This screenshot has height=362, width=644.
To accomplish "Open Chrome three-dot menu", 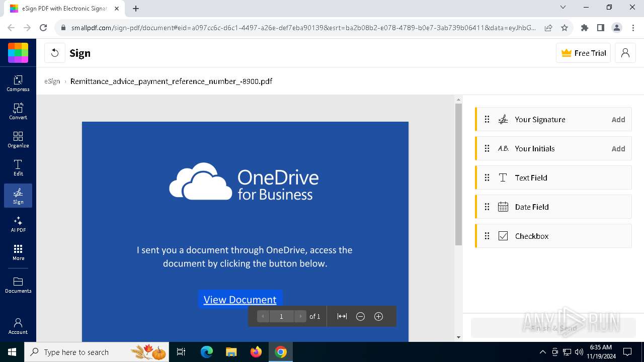I will point(632,28).
